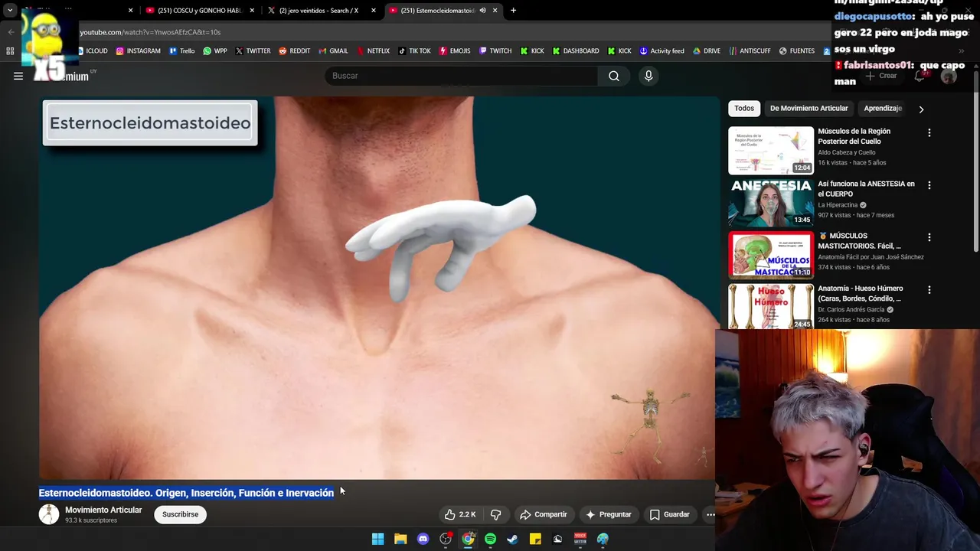Subscribe with the Suscribirse button

point(180,514)
